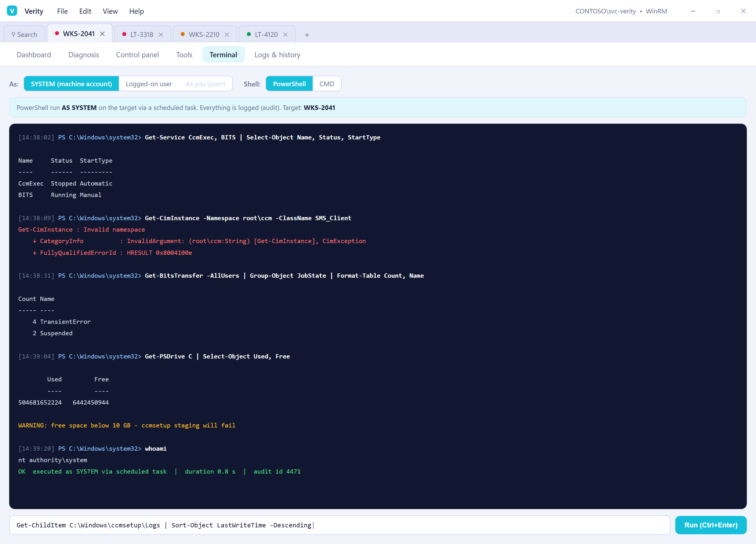Click the 'audit id 4471' status text
Screen dimensions: 756x544
(277, 471)
